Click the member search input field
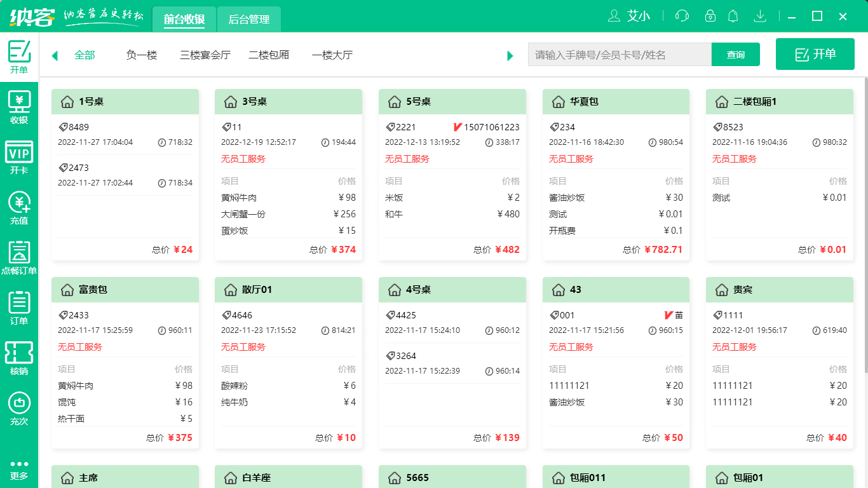The height and width of the screenshot is (488, 868). (620, 55)
